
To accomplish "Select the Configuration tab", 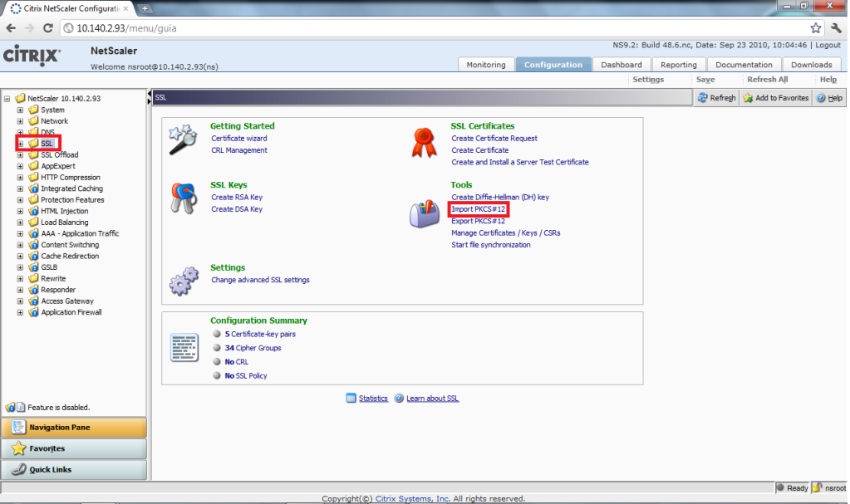I will (x=553, y=65).
